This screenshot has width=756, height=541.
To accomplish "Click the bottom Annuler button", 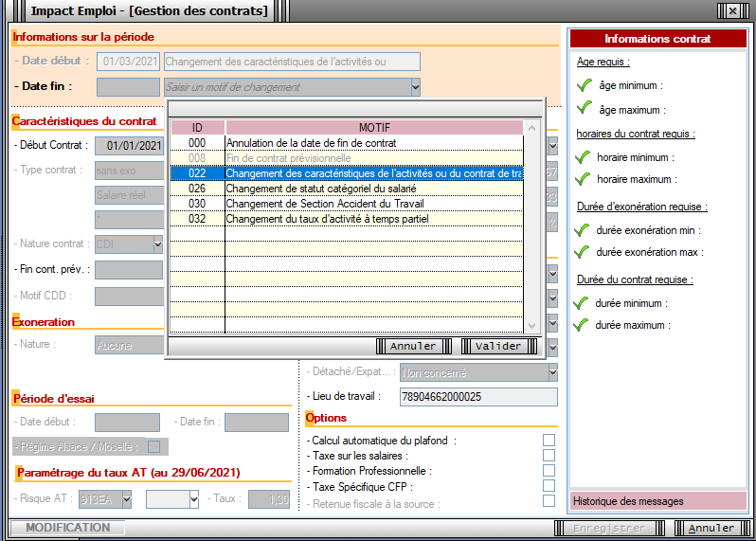I will (711, 529).
